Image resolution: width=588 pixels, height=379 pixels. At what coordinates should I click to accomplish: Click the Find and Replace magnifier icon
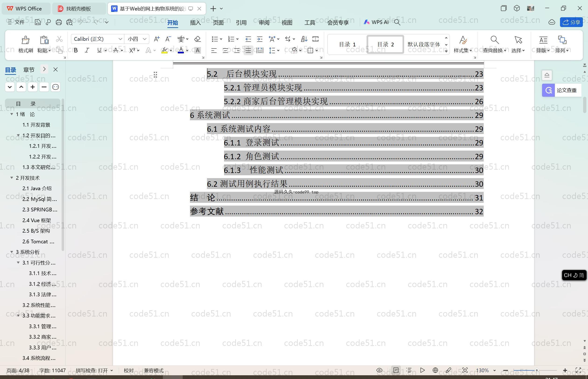(495, 40)
